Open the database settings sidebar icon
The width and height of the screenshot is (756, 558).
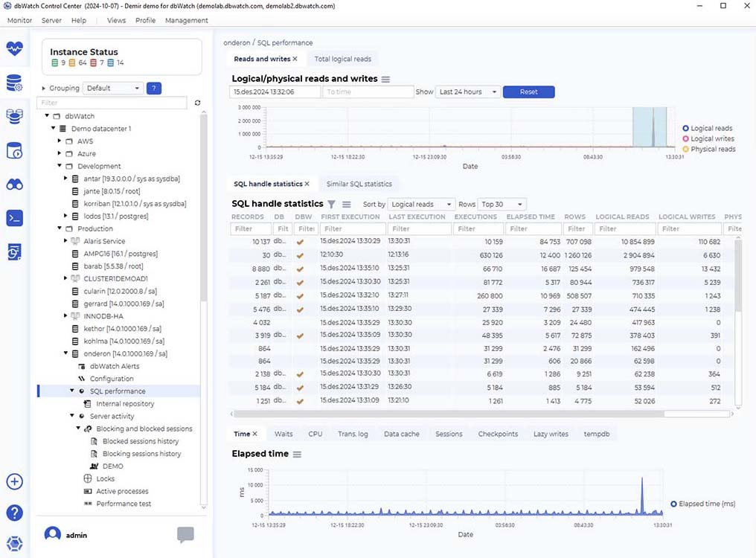point(14,83)
